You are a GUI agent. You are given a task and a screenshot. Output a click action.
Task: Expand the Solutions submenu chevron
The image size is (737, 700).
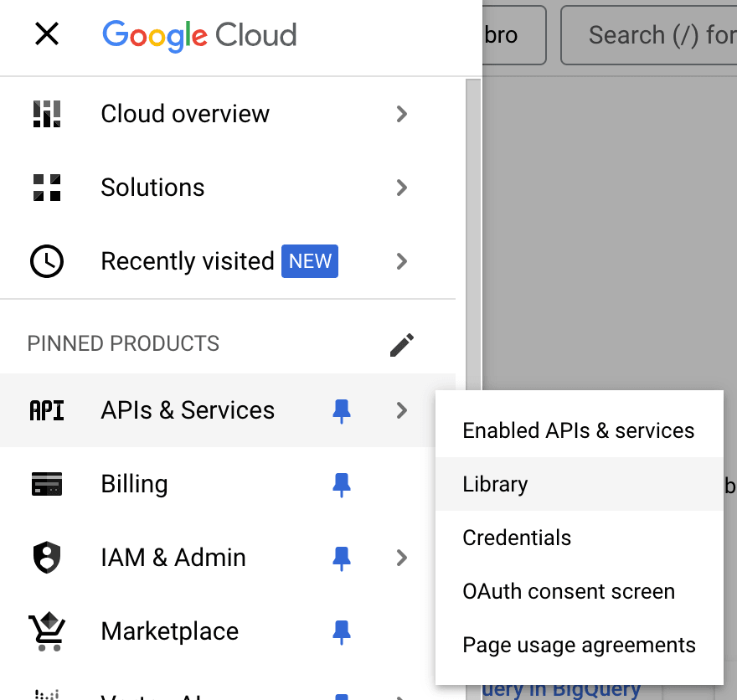tap(402, 188)
